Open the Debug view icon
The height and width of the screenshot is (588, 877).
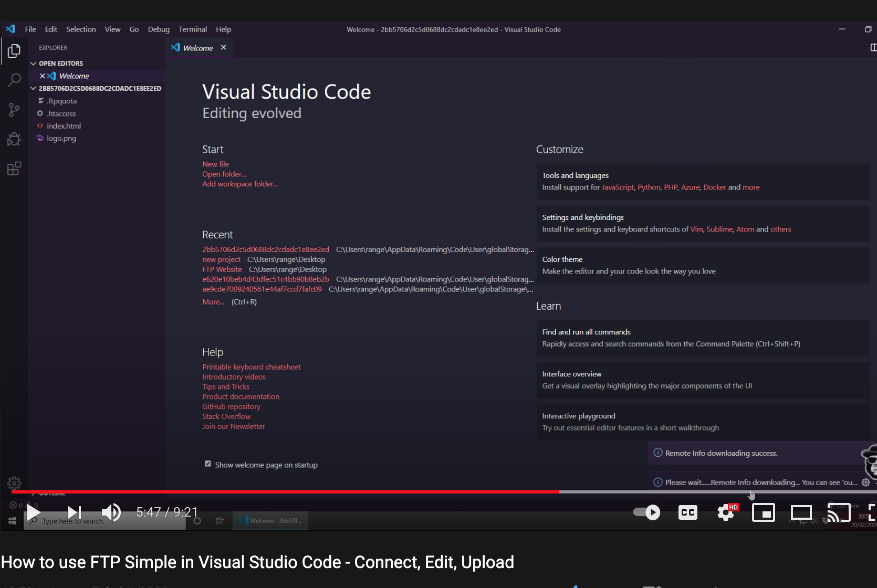pos(14,139)
